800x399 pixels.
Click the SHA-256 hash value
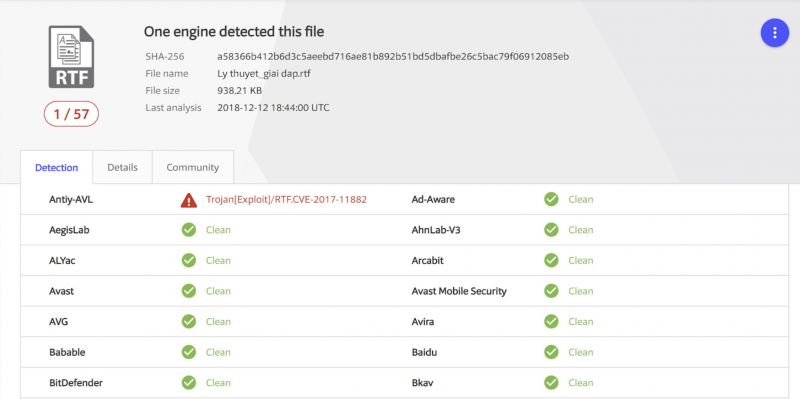coord(393,57)
